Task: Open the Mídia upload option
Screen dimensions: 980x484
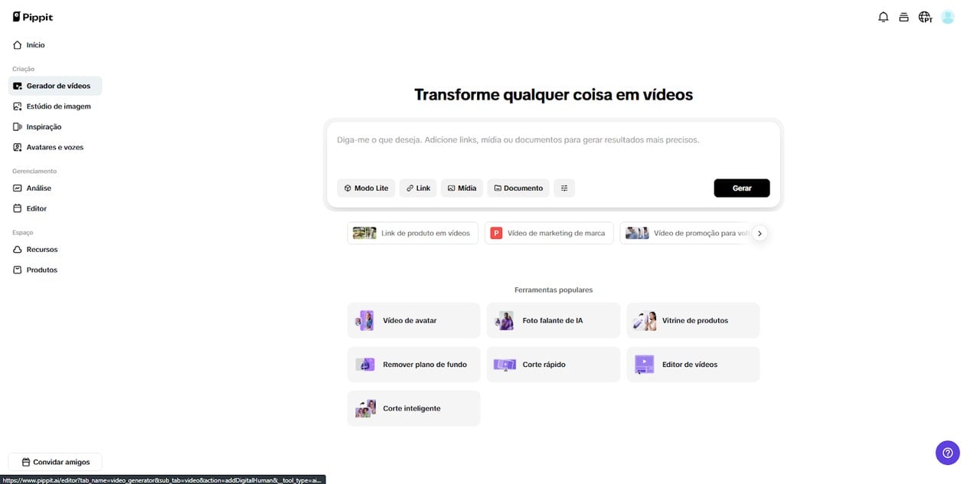Action: pos(462,188)
